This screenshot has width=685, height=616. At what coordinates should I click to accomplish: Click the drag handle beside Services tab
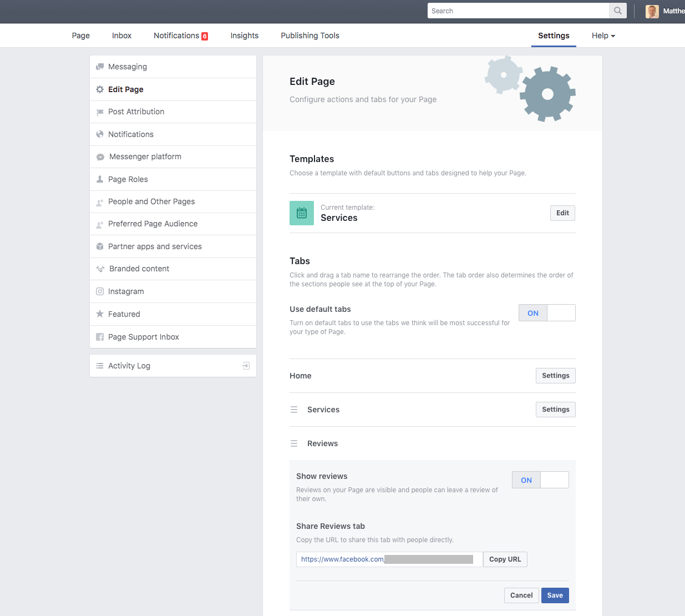[x=294, y=410]
